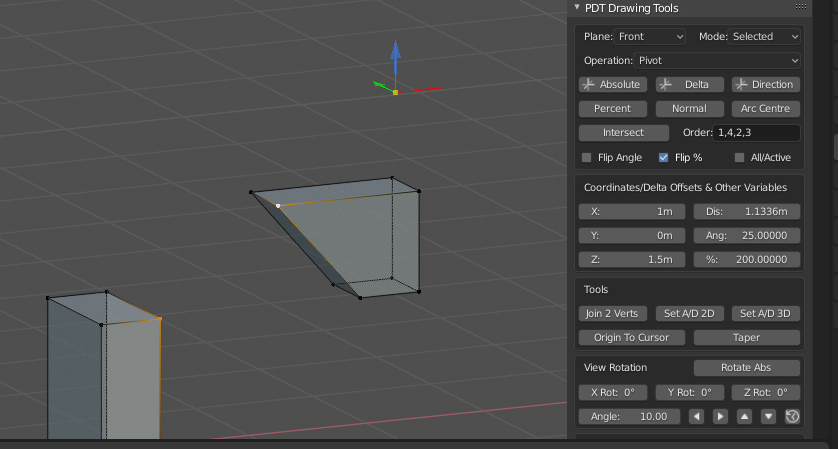Click the Delta button with axis icon
The height and width of the screenshot is (449, 838).
click(689, 84)
